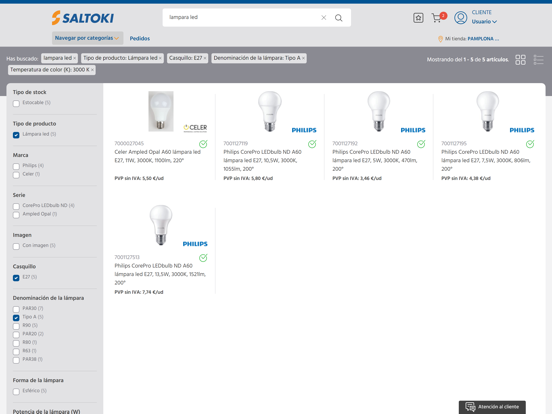Click the 'PVP sin IVA: 5,50 €/ud' price
552x414 pixels.
click(x=139, y=178)
